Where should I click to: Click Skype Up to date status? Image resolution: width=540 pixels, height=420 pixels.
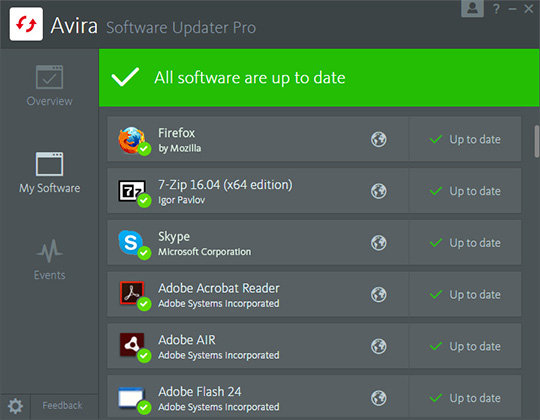(x=465, y=243)
